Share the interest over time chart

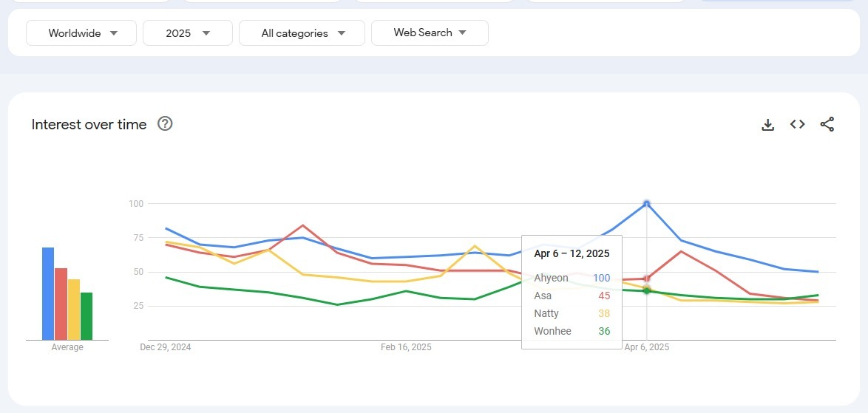click(x=827, y=124)
